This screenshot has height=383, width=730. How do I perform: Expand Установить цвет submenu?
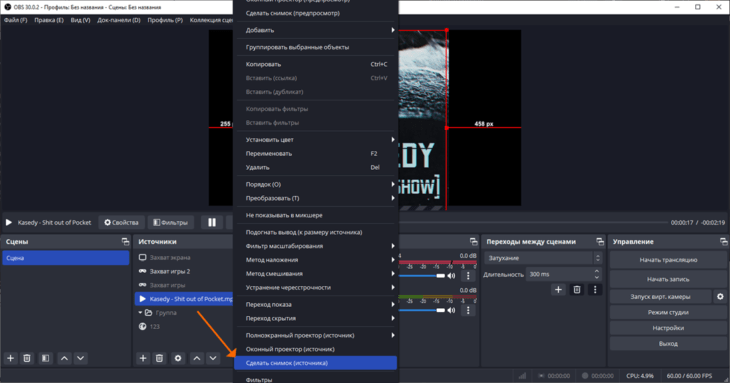(316, 140)
